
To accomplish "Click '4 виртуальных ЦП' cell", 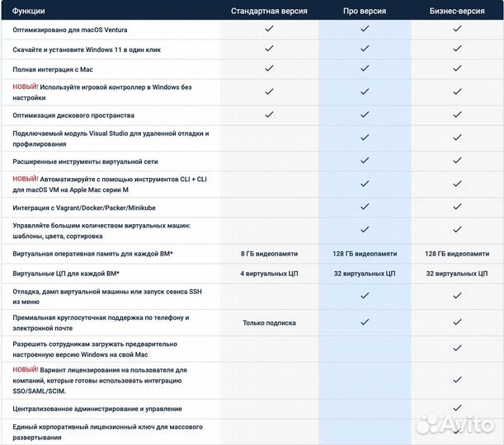I will pyautogui.click(x=269, y=273).
